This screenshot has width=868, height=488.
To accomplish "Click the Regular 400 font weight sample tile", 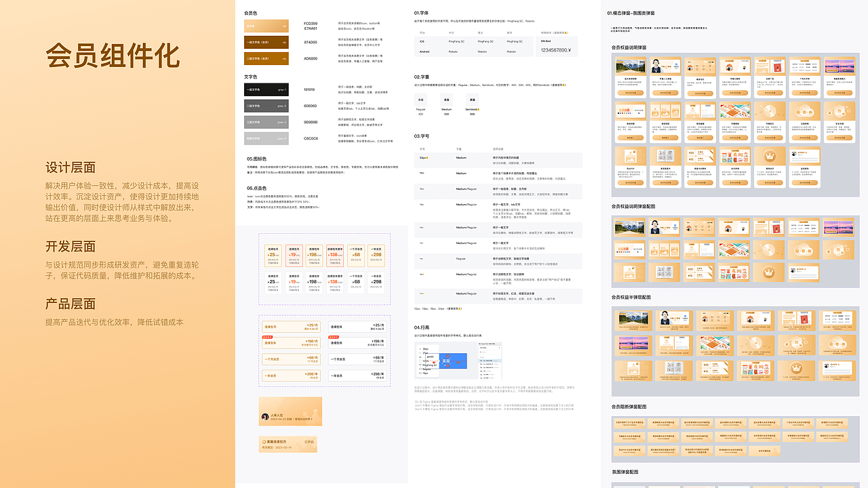I will [x=420, y=100].
